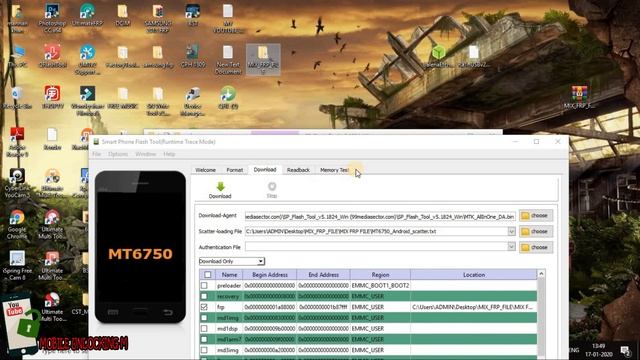The image size is (640, 360).
Task: Toggle the select-all checkbox in the table header
Action: 208,275
